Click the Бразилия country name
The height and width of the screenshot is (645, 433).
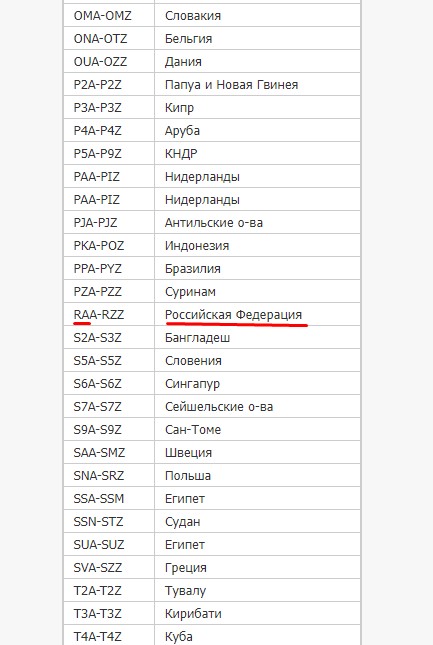click(x=192, y=269)
